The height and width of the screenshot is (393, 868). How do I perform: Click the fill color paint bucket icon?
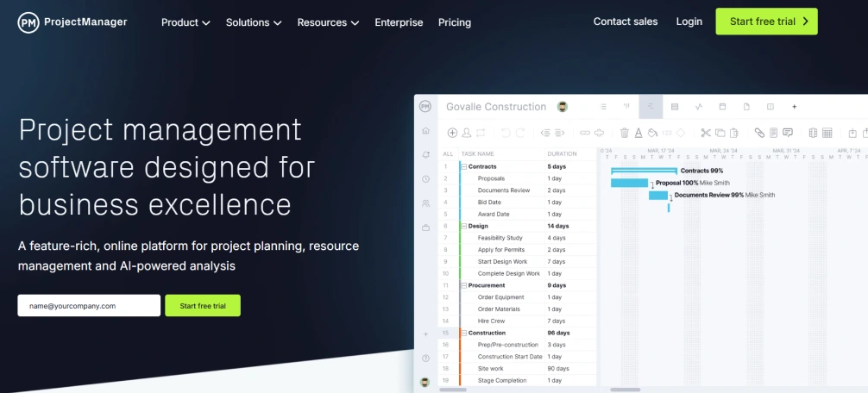[x=652, y=133]
